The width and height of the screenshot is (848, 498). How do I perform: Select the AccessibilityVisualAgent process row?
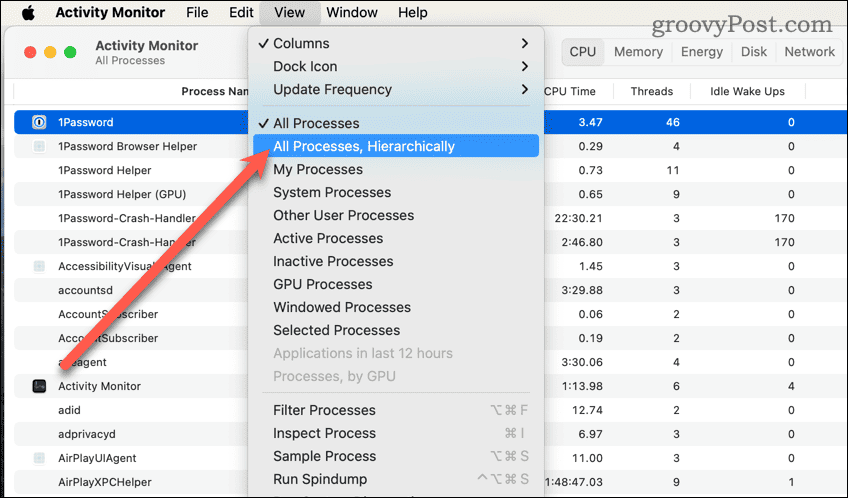(430, 266)
